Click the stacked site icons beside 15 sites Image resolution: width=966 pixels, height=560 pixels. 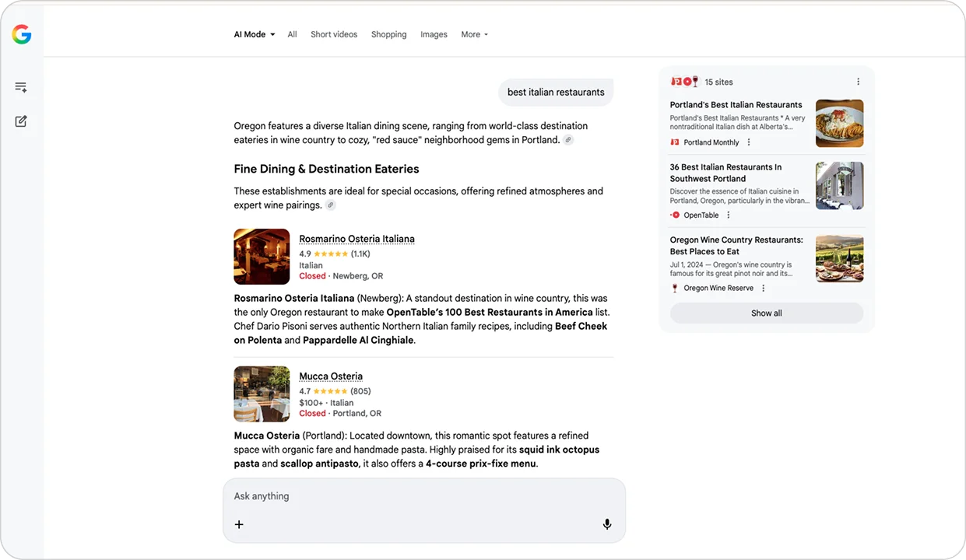coord(685,82)
